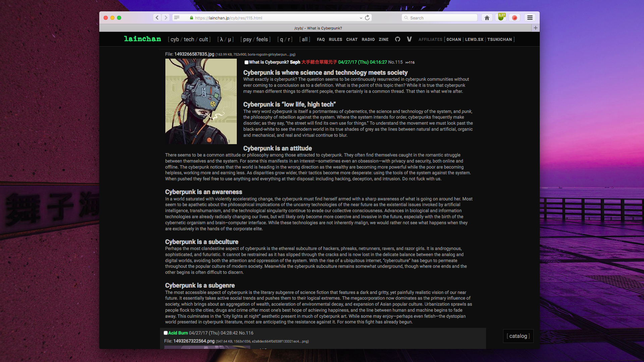
Task: Check the checkbox beside What is Cyberpunk post
Action: (247, 62)
